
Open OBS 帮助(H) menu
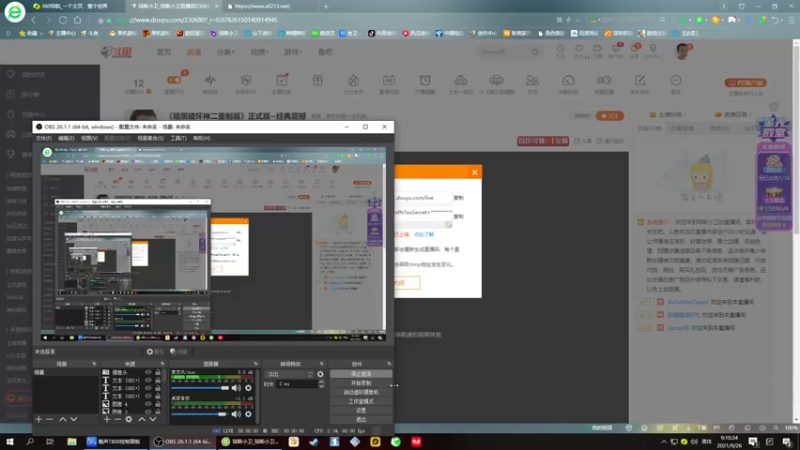point(202,138)
